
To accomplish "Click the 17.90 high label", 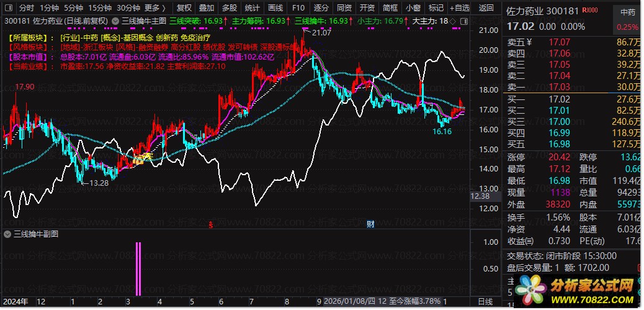I will (24, 87).
